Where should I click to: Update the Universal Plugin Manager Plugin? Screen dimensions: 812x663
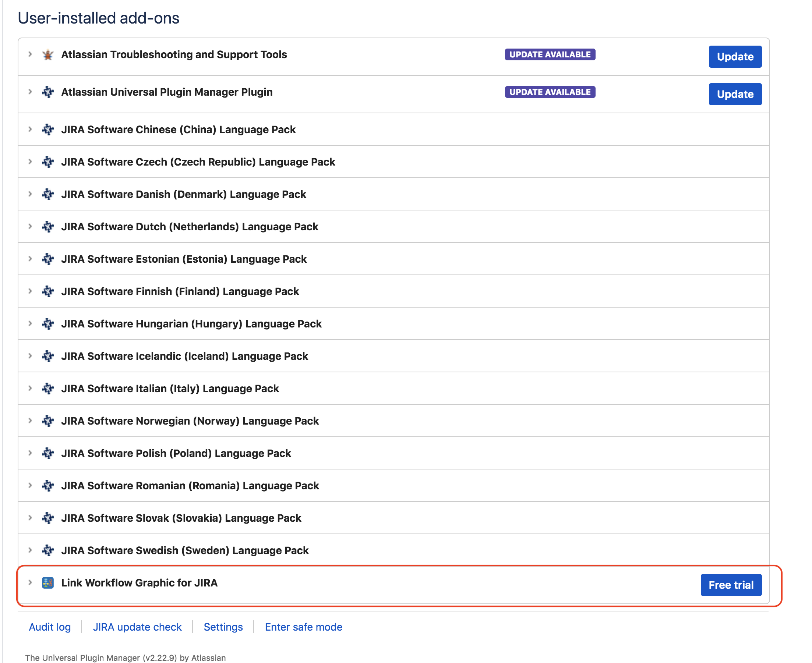point(734,94)
